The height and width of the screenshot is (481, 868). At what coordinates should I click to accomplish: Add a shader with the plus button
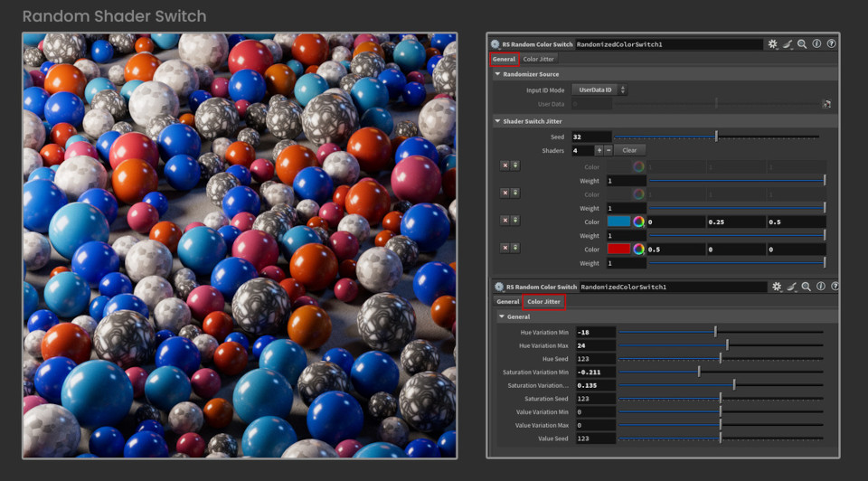(x=599, y=150)
